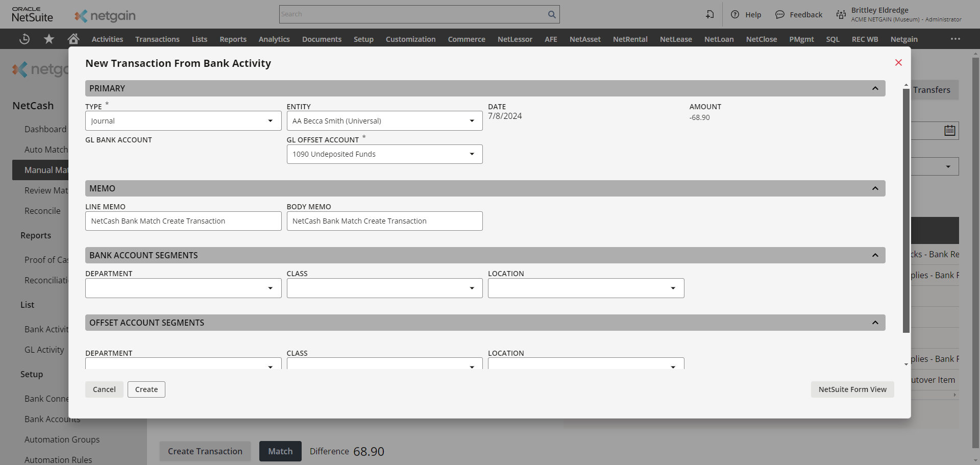Open the Reports menu in navigation bar
Screen dimensions: 980x465
click(x=233, y=39)
